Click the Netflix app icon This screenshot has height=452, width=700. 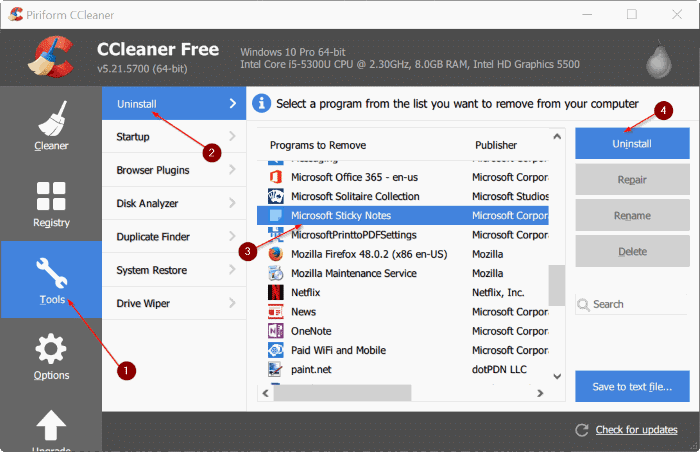275,292
